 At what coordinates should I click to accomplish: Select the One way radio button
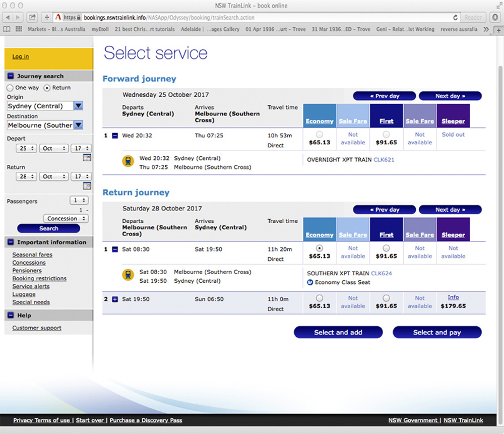(10, 88)
